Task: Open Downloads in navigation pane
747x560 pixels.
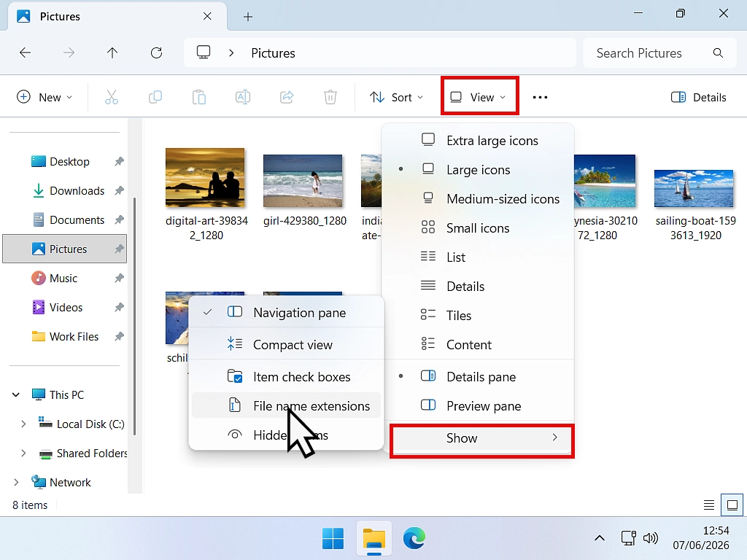Action: point(65,190)
